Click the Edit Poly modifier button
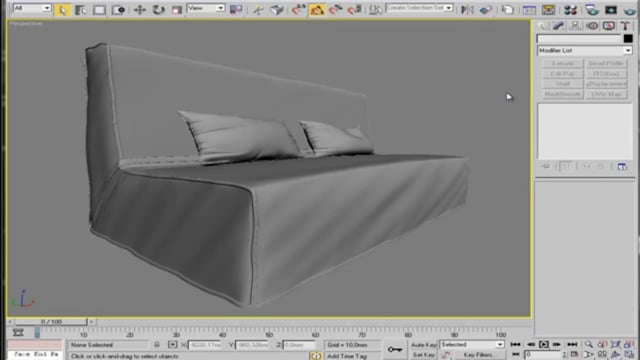Viewport: 640px width, 360px height. [x=563, y=74]
